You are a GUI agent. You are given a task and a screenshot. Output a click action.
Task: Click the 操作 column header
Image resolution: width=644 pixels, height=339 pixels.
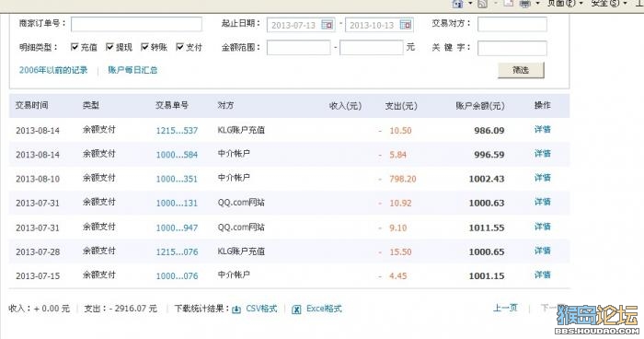pos(543,105)
